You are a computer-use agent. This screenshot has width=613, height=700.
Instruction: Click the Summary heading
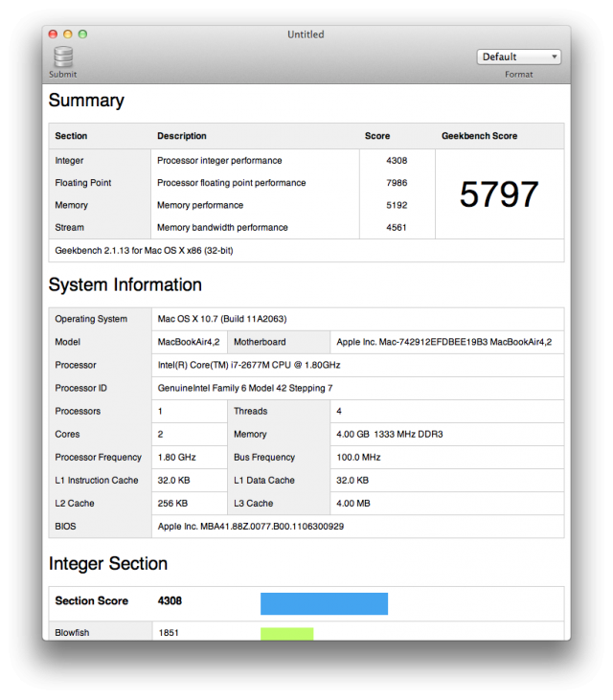tap(86, 100)
